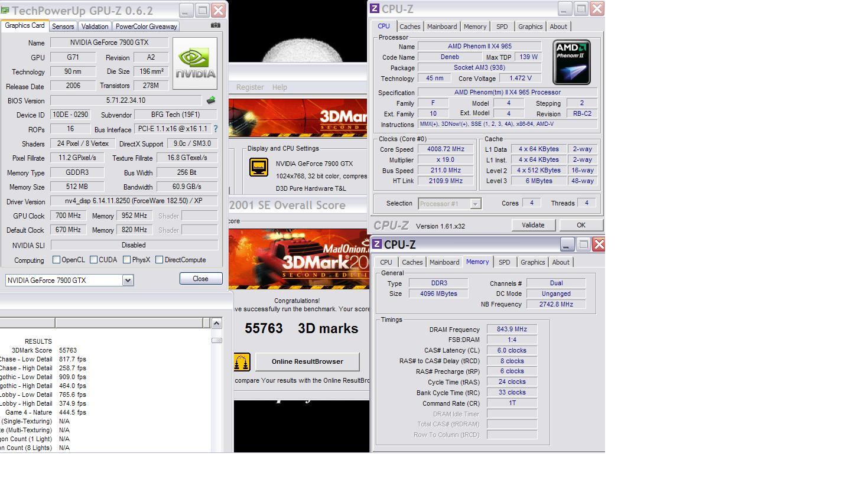Click the NB Frequency value 2742.8 MHz

556,304
